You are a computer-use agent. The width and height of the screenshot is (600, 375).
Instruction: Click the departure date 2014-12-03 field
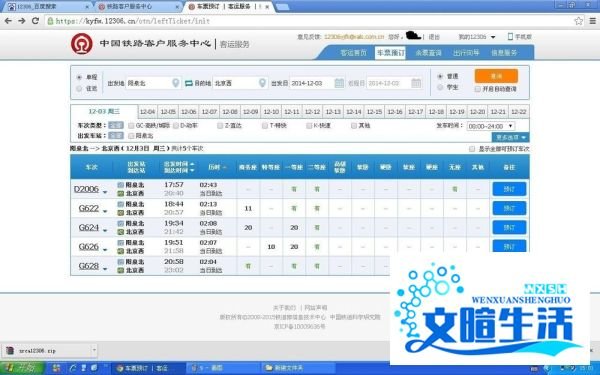(x=317, y=83)
